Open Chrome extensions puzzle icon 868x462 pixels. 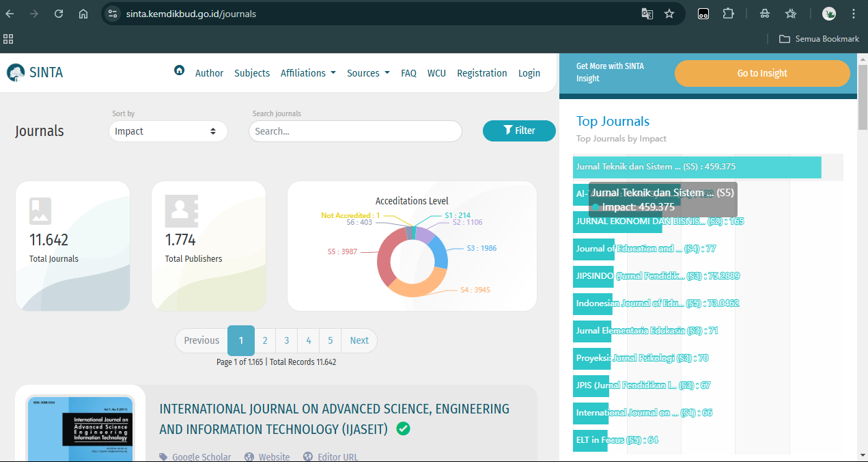pyautogui.click(x=728, y=14)
